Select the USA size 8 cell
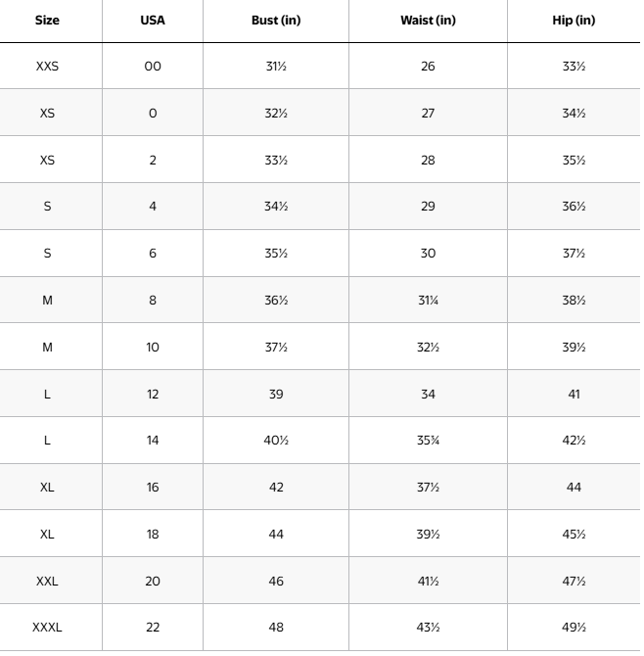The image size is (644, 656). click(153, 301)
